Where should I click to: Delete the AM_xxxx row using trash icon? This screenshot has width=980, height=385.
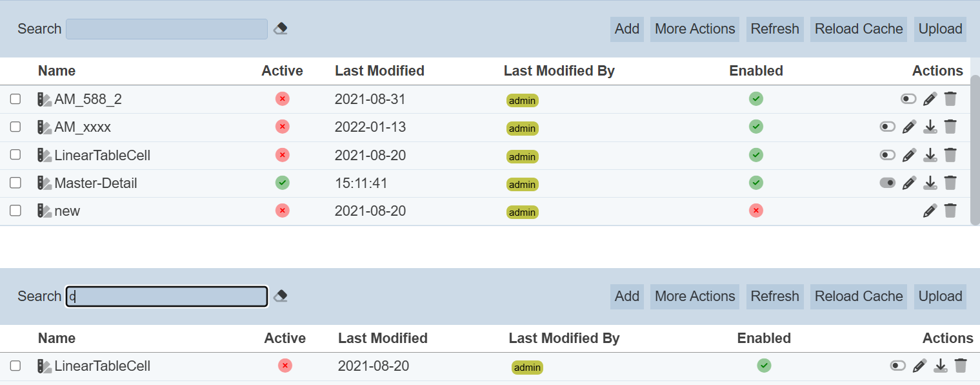point(950,127)
